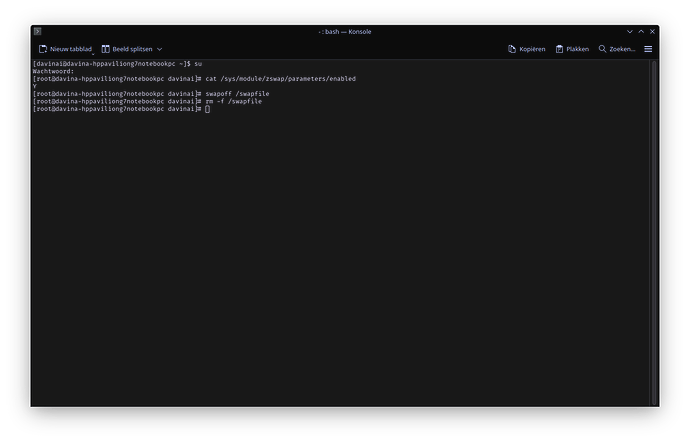Click the 'swapoff /swapfile' command line
Viewport: 690px width, 442px height.
[x=237, y=93]
